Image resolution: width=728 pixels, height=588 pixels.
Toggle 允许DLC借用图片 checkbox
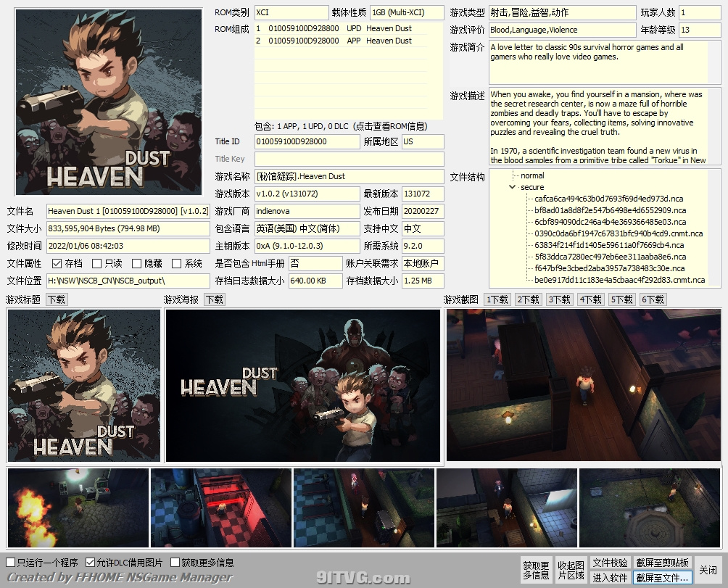(91, 563)
